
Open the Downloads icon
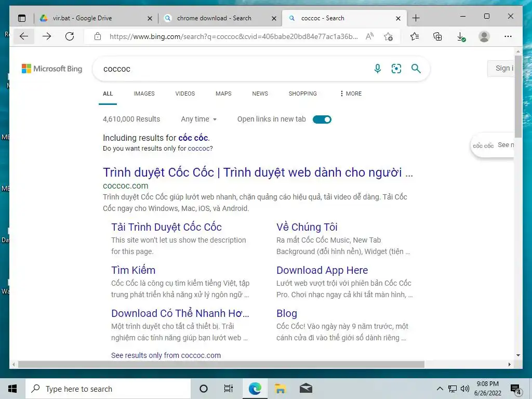[461, 37]
